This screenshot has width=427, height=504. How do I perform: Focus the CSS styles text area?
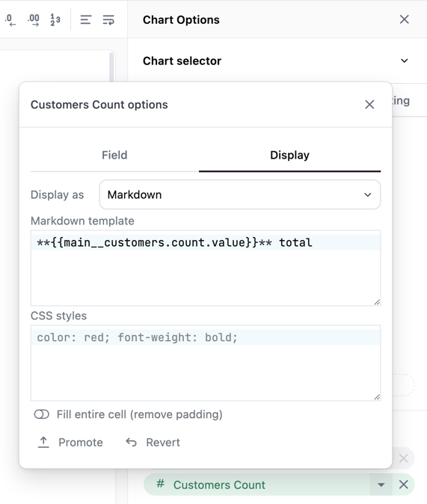point(206,363)
